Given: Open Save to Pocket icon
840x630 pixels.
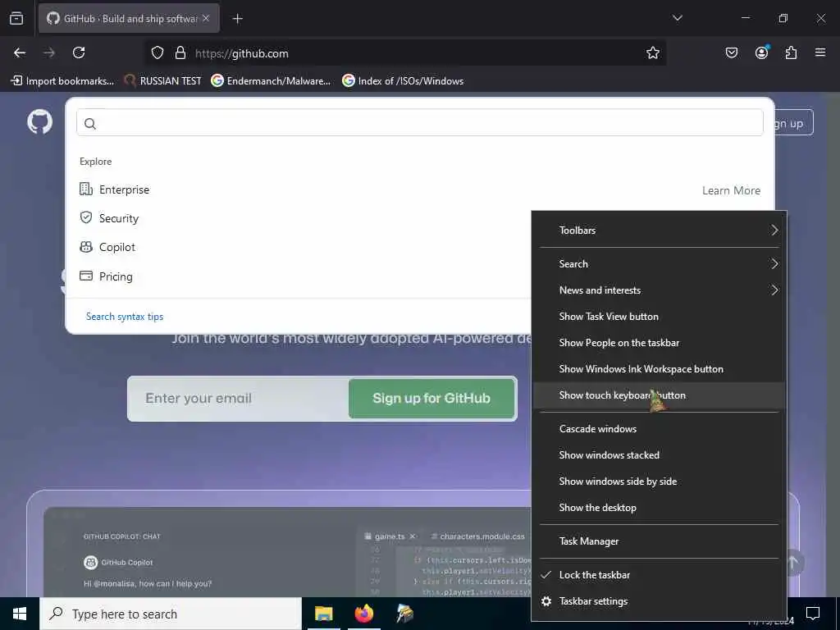Looking at the screenshot, I should pos(731,52).
